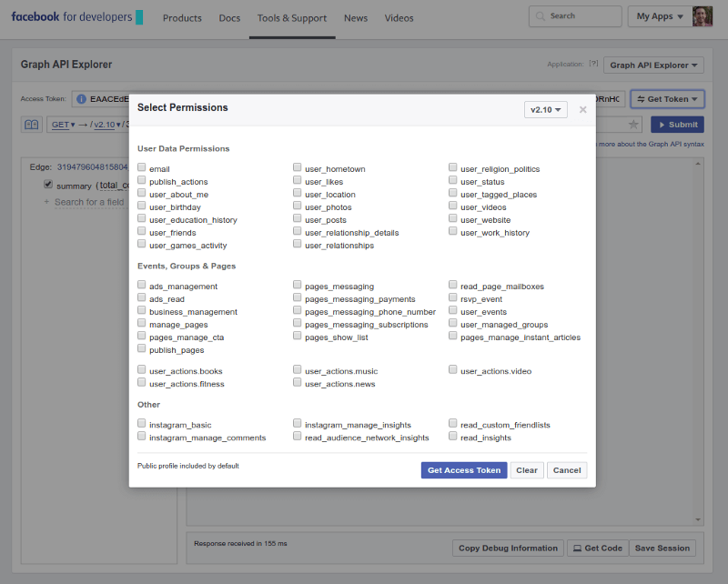Image resolution: width=728 pixels, height=584 pixels.
Task: Click the facebook for developers logo
Action: (76, 17)
